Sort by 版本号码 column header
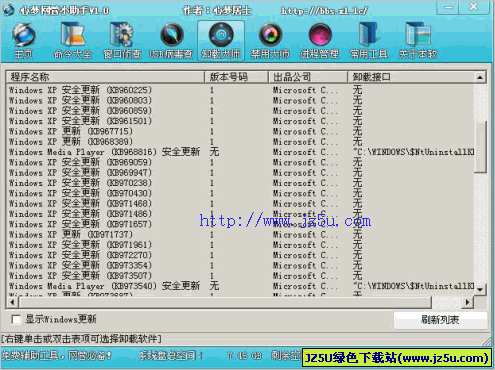This screenshot has width=495, height=370. click(236, 77)
